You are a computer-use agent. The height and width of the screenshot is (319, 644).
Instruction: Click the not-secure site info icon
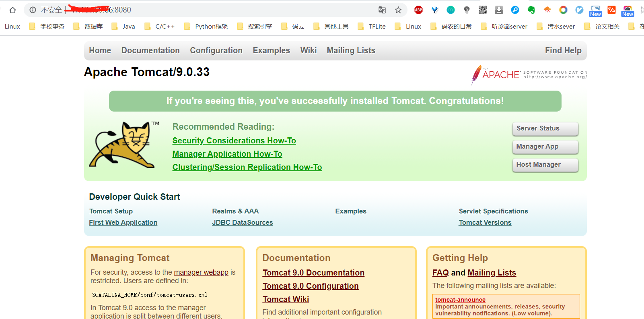[33, 10]
